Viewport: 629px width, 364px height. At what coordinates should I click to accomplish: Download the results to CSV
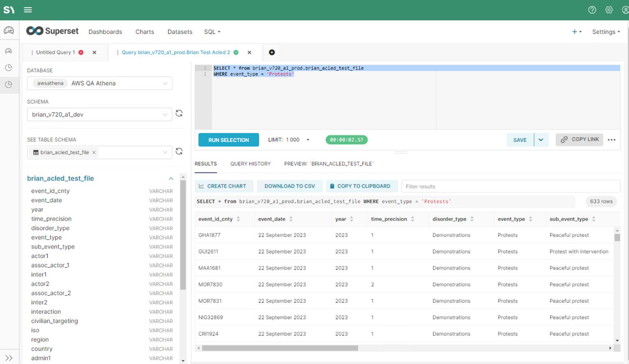click(289, 186)
